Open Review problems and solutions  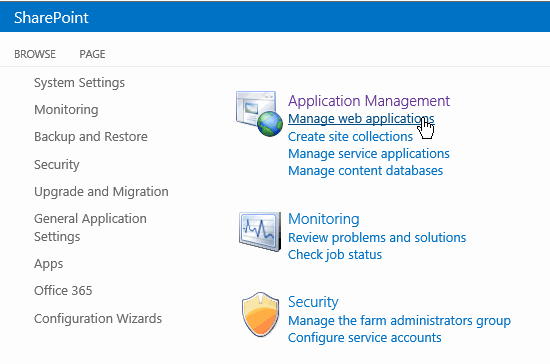pyautogui.click(x=377, y=237)
